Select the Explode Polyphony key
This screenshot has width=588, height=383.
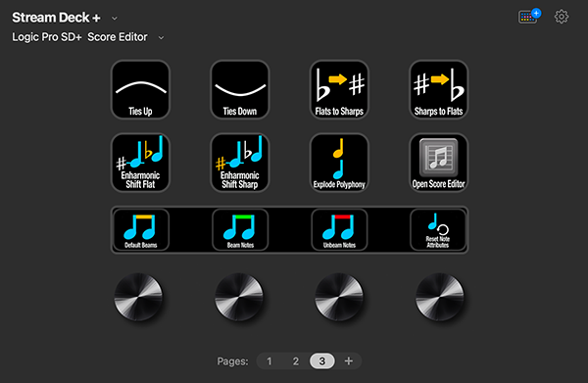click(339, 163)
